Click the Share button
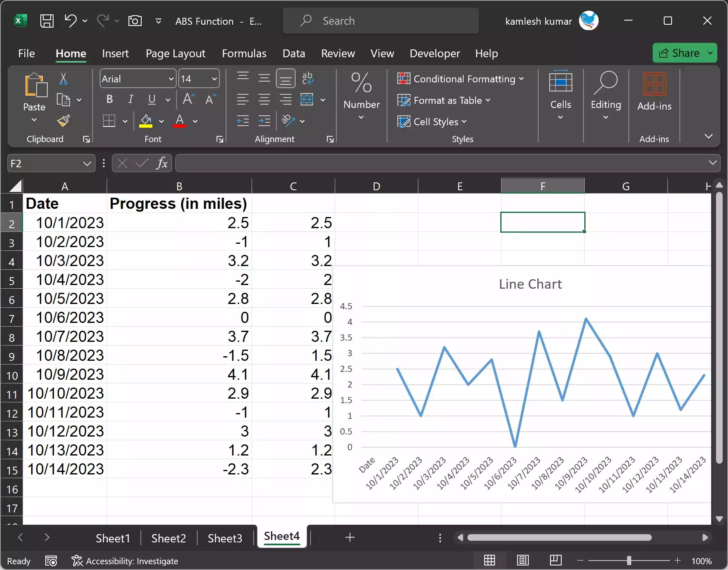Viewport: 728px width, 570px height. pos(684,53)
